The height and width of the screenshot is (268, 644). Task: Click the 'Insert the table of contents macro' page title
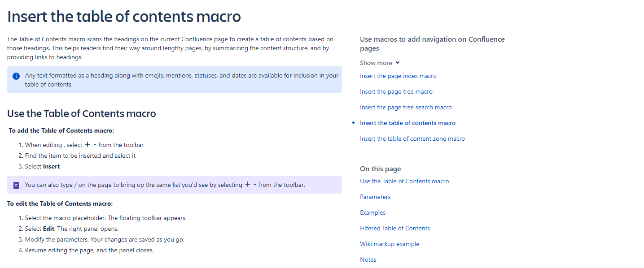(124, 17)
